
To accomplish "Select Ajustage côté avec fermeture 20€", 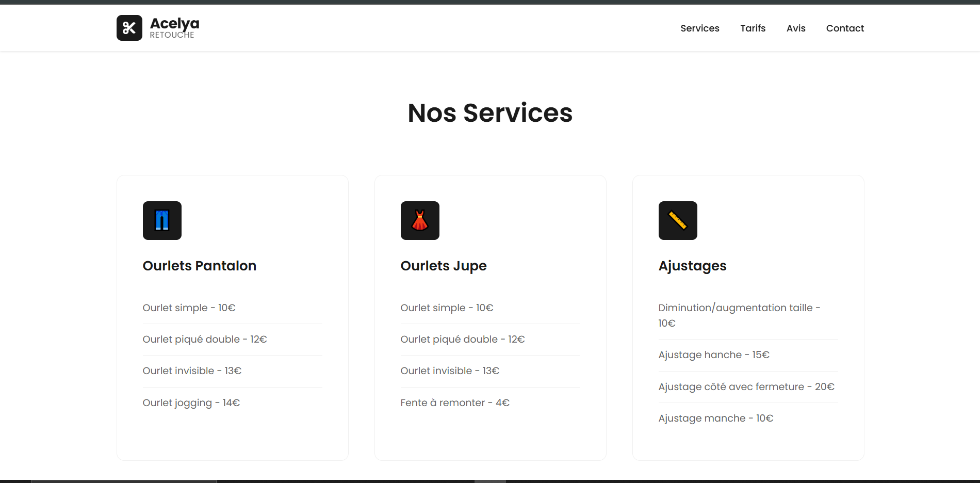I will pyautogui.click(x=746, y=387).
